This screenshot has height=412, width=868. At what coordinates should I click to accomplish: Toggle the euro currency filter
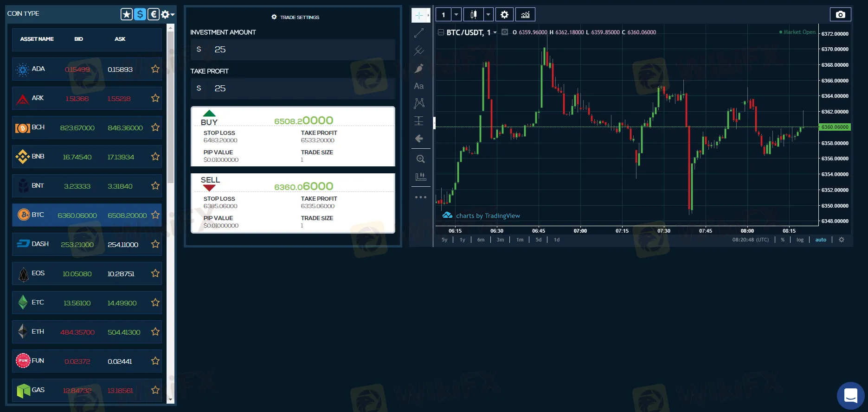click(x=153, y=14)
